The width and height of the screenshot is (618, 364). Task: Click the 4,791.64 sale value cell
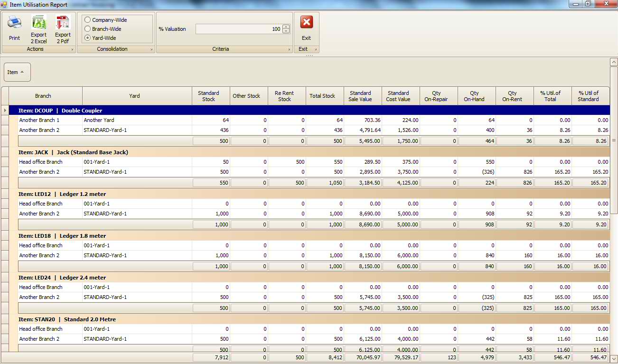tap(363, 130)
